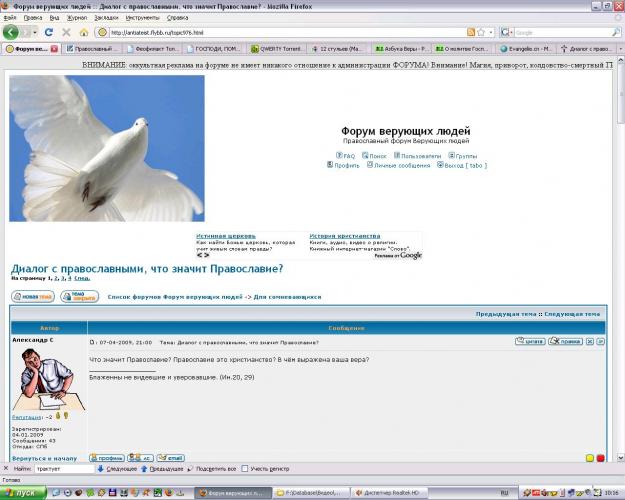This screenshot has height=500, width=625.
Task: Open the search engine dropdown in search box
Action: tap(511, 32)
